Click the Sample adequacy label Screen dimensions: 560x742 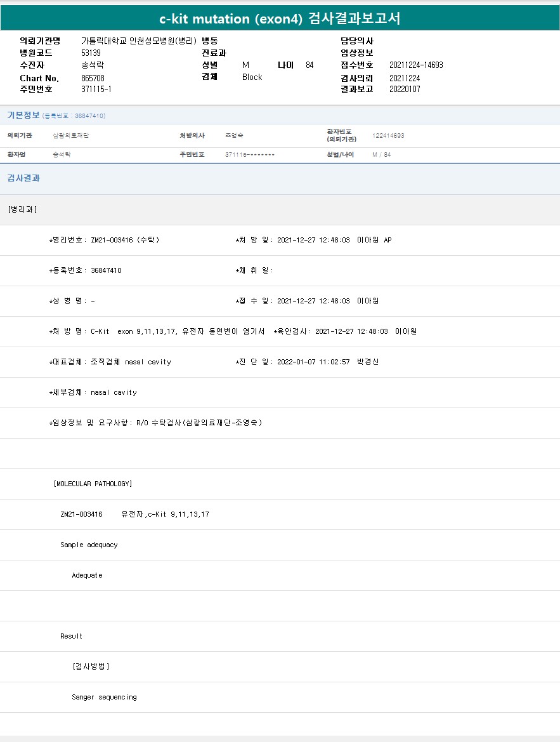tap(89, 545)
